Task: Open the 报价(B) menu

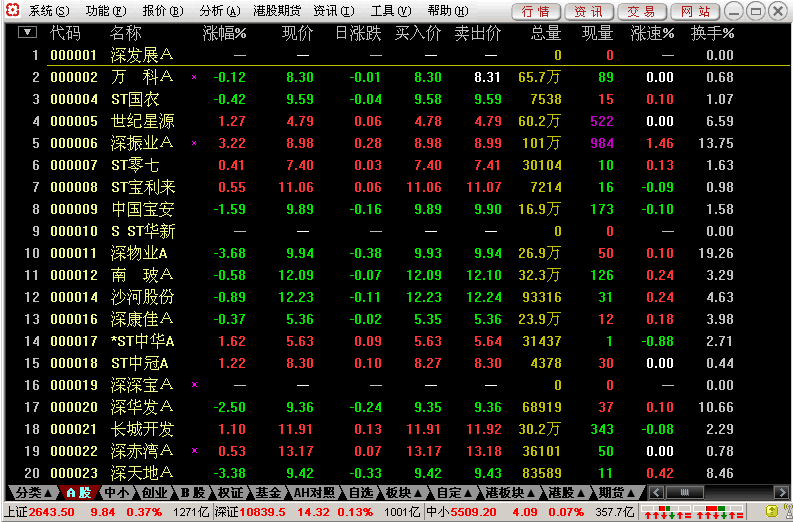Action: click(163, 11)
